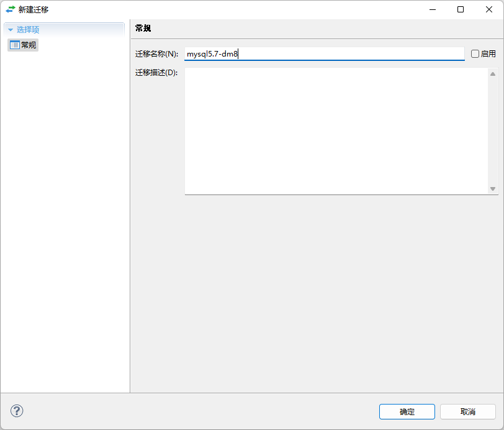Image resolution: width=504 pixels, height=430 pixels.
Task: Cancel with the 取消 button
Action: click(467, 411)
